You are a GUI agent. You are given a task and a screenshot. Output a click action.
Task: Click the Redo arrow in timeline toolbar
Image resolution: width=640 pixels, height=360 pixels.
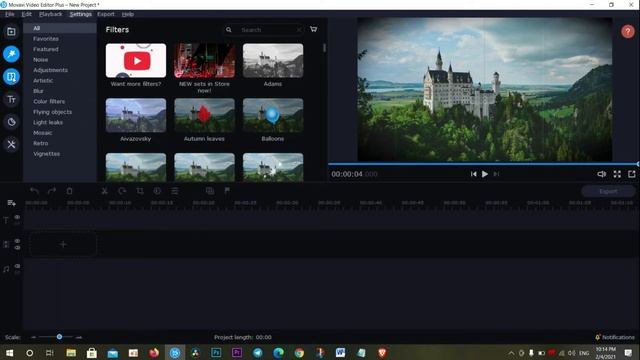(52, 191)
